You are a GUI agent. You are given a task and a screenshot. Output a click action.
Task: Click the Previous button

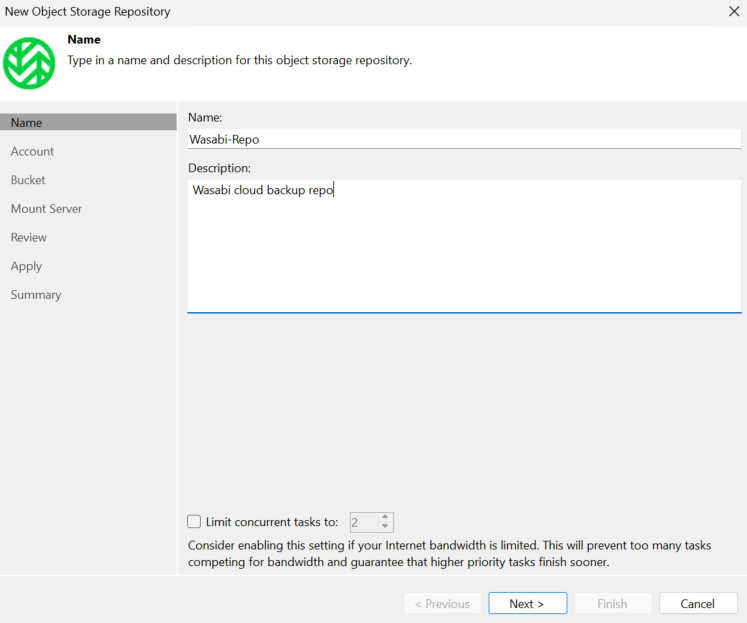[x=443, y=603]
